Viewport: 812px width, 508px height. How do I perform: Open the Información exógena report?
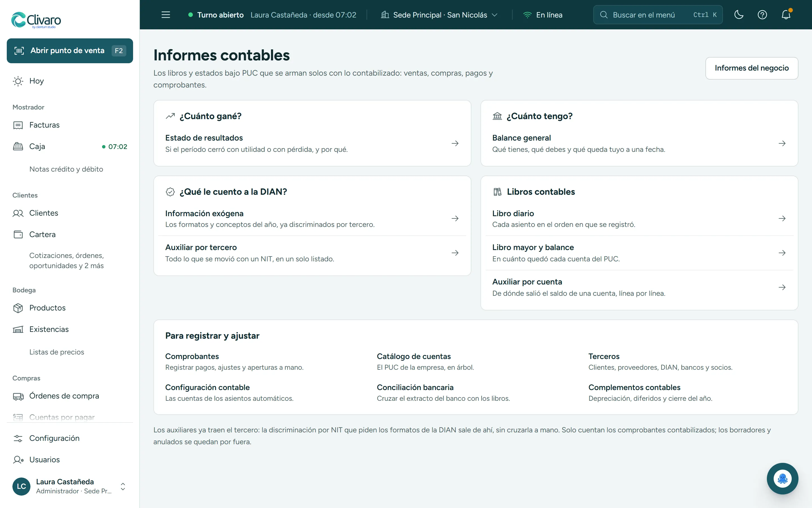[312, 218]
